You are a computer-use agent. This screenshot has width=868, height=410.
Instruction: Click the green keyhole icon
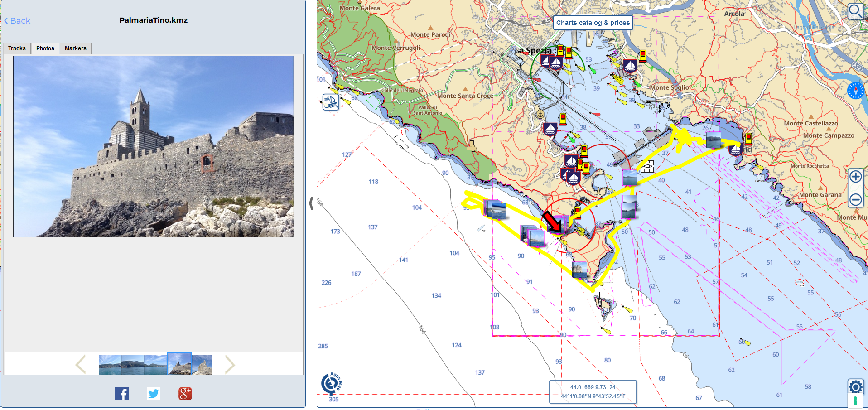[x=855, y=401]
